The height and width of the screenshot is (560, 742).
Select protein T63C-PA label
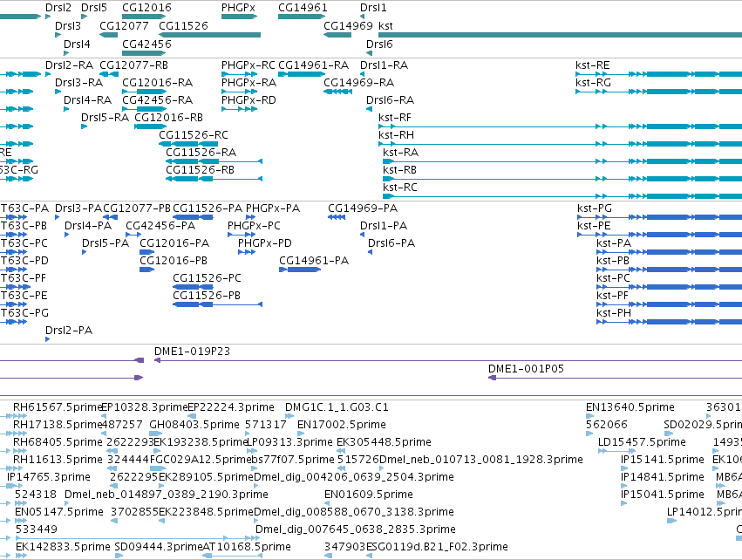coord(24,208)
